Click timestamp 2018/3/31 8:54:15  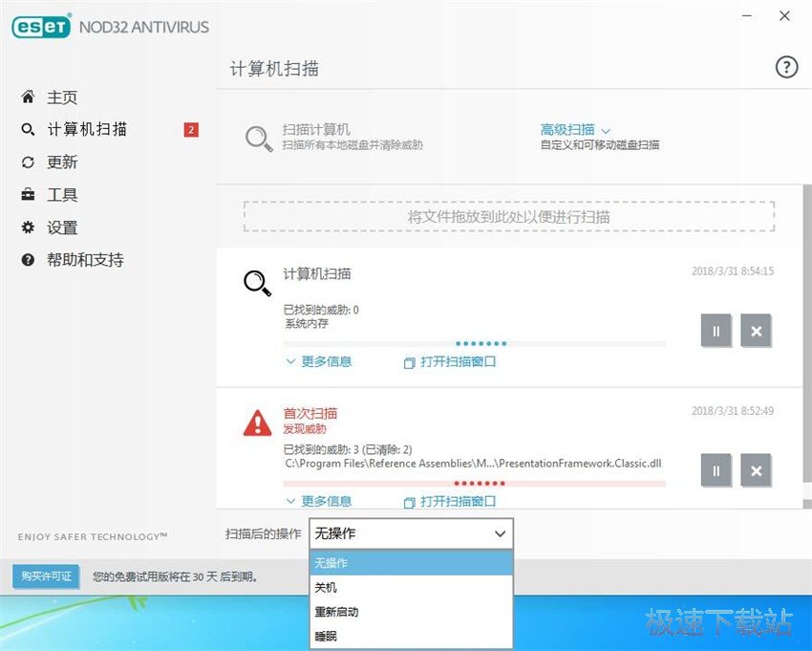[x=733, y=271]
